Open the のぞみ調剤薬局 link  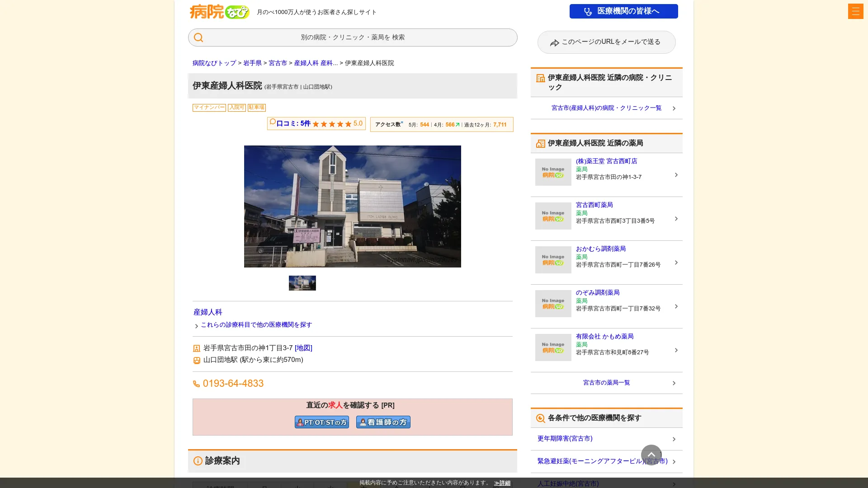click(x=597, y=293)
